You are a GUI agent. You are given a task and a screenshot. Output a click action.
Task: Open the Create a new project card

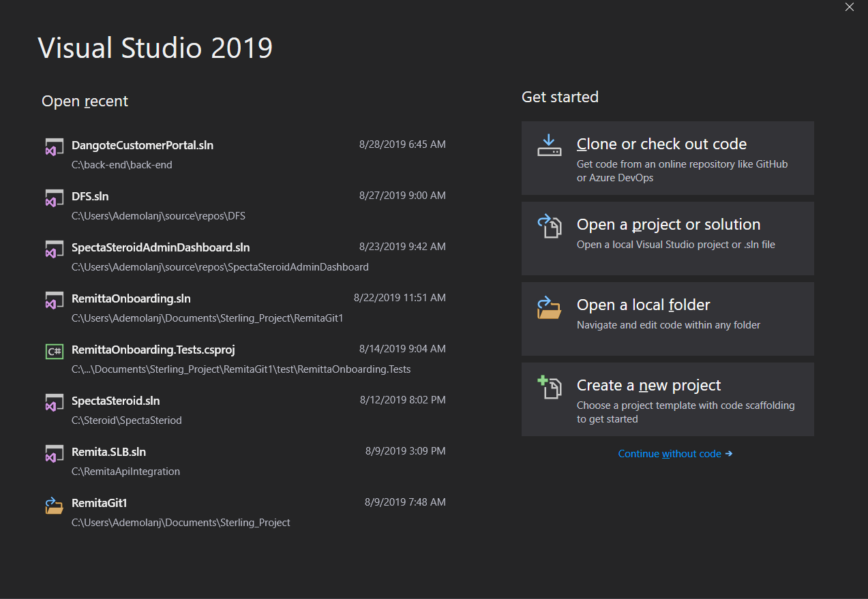(x=667, y=399)
